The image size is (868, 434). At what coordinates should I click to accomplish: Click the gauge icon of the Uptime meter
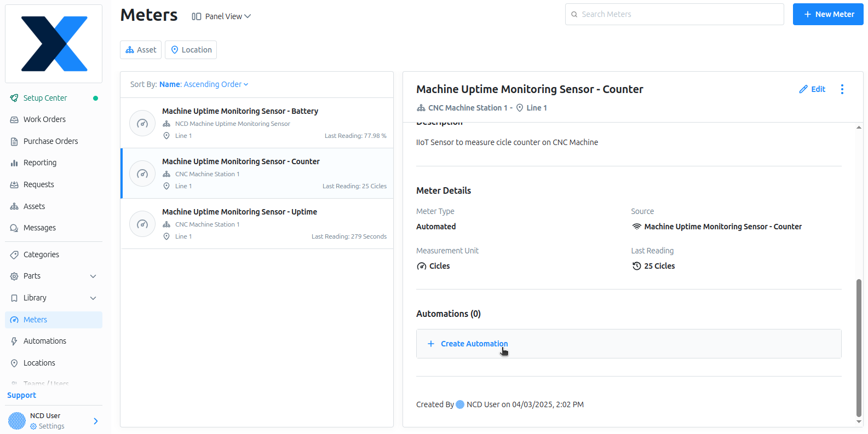[x=142, y=224]
